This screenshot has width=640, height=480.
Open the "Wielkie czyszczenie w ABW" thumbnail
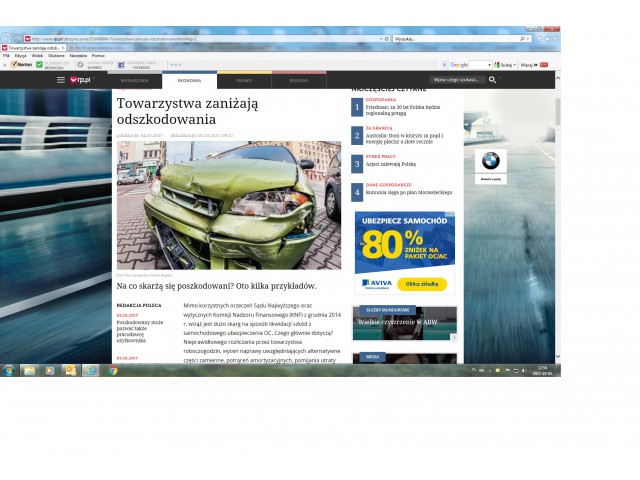pos(404,324)
